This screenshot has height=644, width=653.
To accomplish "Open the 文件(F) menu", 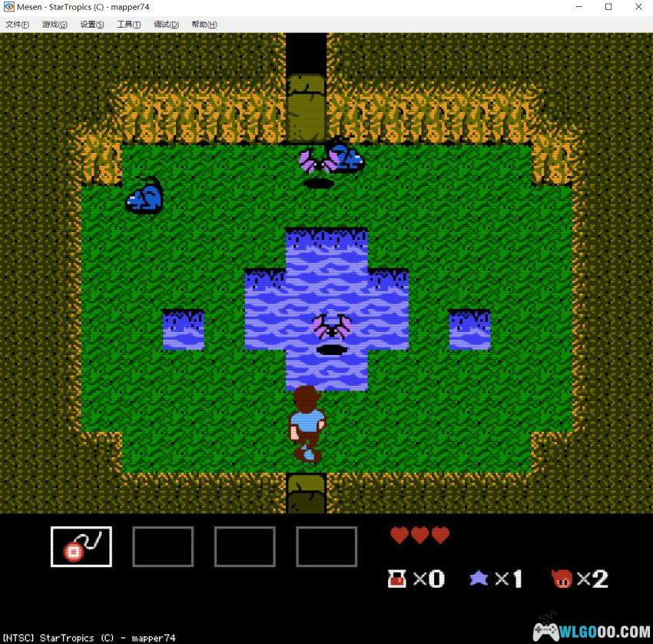I will 17,25.
